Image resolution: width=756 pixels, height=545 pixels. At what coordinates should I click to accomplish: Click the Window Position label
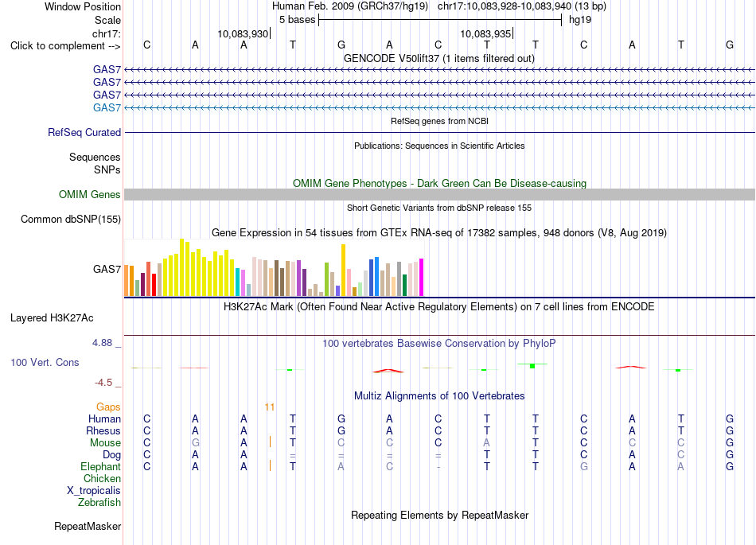(83, 6)
